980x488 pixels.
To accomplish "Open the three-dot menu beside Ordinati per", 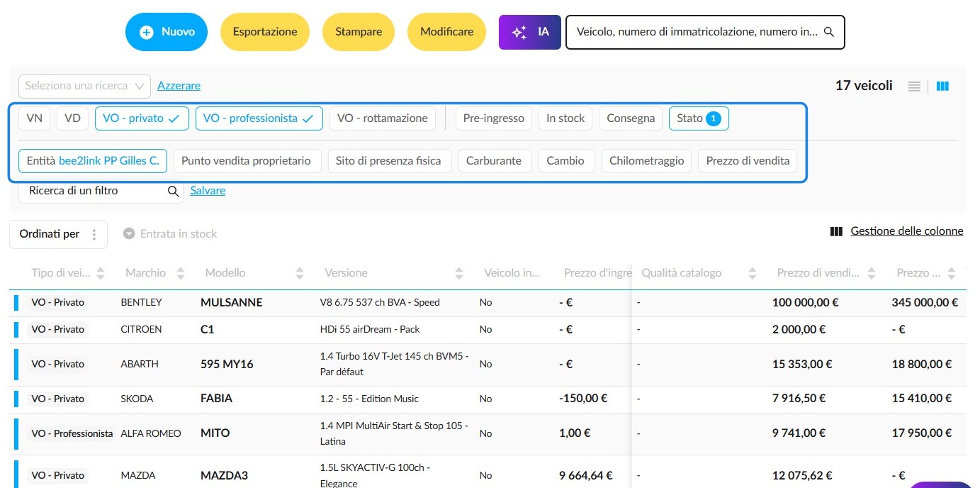I will pyautogui.click(x=94, y=234).
